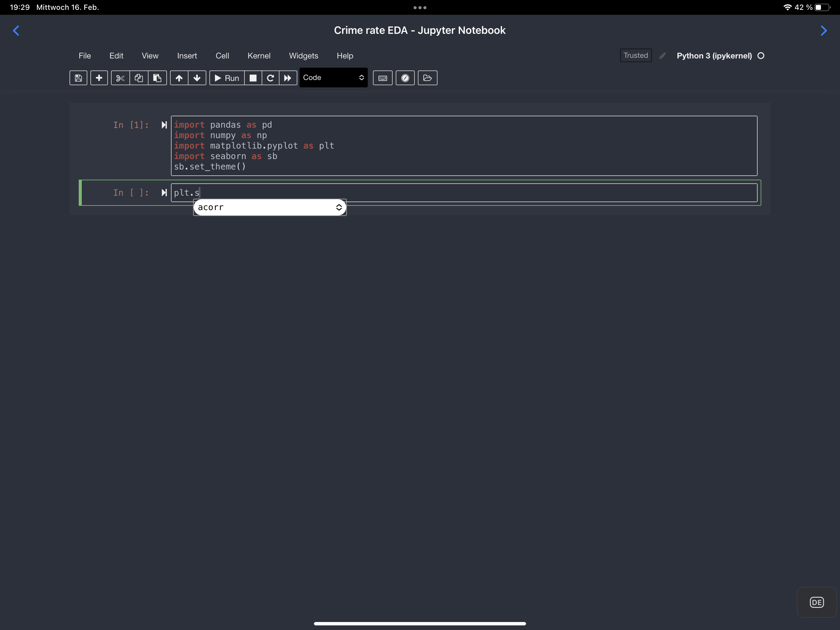Image resolution: width=840 pixels, height=630 pixels.
Task: Run the selected cell with the Run button
Action: (227, 78)
